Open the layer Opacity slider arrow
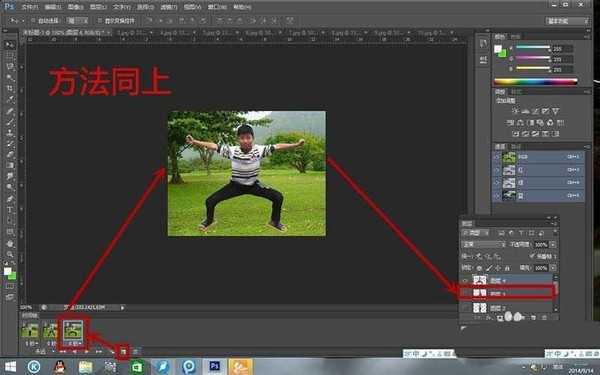Image resolution: width=600 pixels, height=375 pixels. (x=553, y=244)
